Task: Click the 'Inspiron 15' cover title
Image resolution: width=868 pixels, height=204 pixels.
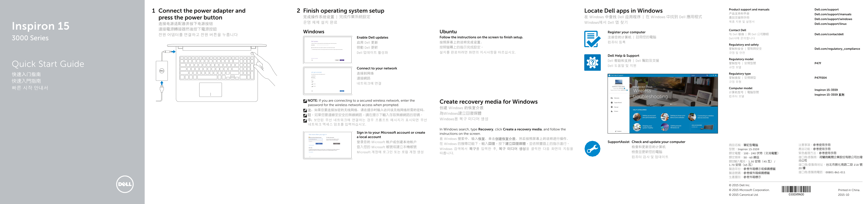Action: tap(40, 26)
